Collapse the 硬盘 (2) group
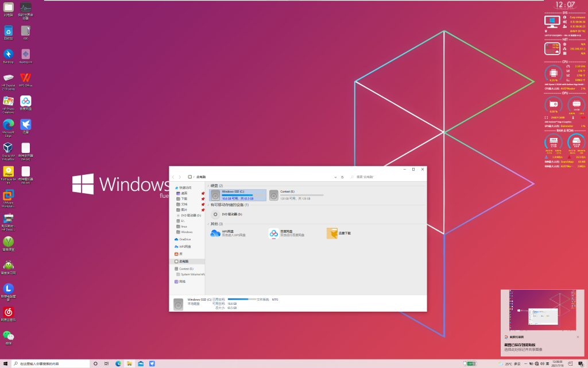This screenshot has width=588, height=368. 208,186
